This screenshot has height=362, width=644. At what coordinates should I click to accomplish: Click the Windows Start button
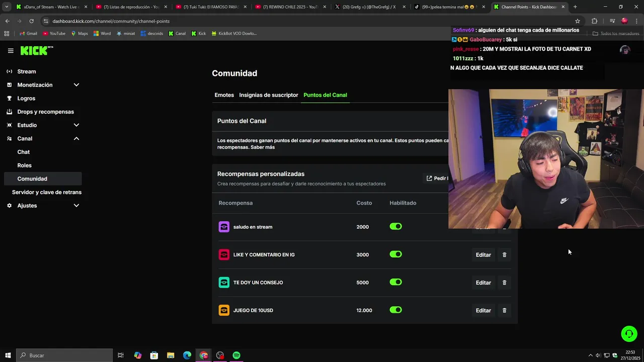(x=8, y=355)
